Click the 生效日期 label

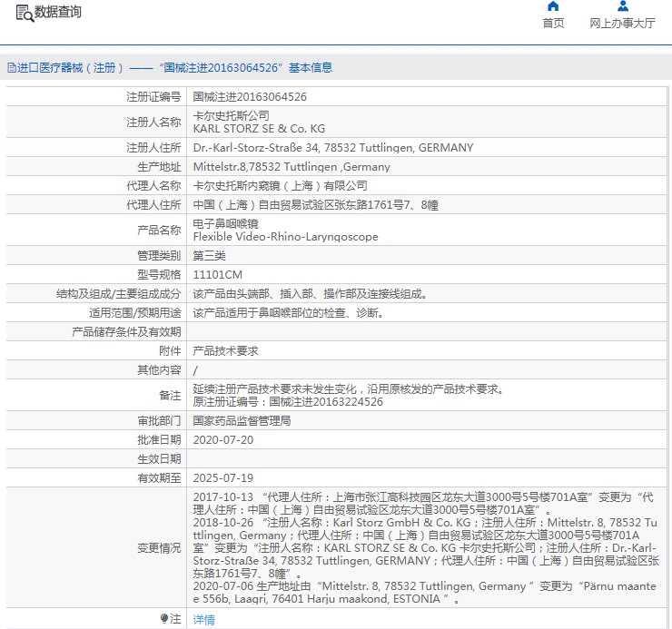pyautogui.click(x=159, y=459)
